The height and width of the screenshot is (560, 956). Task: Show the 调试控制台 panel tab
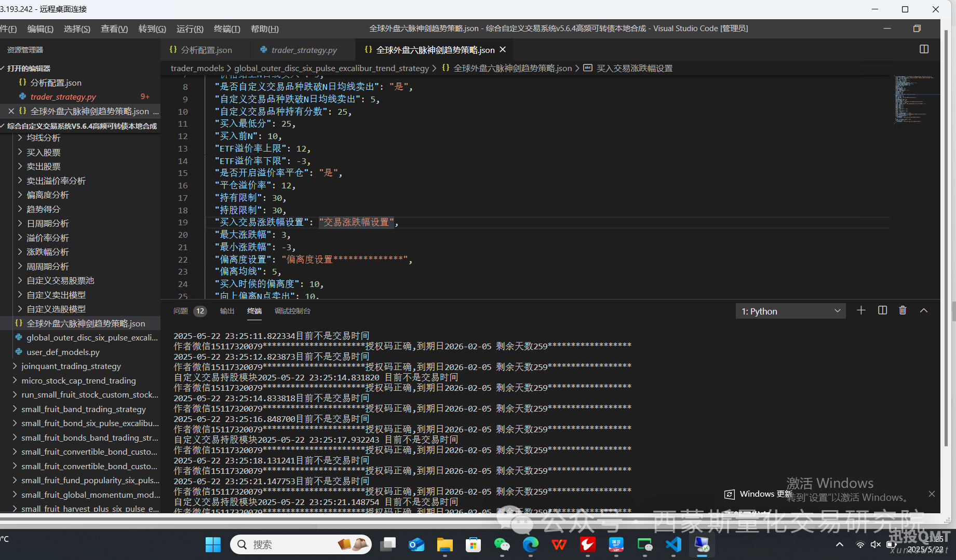(292, 311)
